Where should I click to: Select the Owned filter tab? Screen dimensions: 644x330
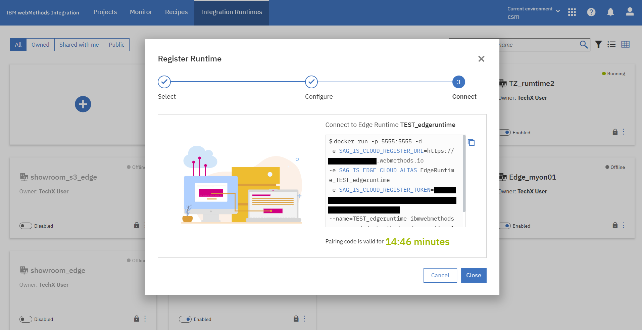pyautogui.click(x=40, y=45)
